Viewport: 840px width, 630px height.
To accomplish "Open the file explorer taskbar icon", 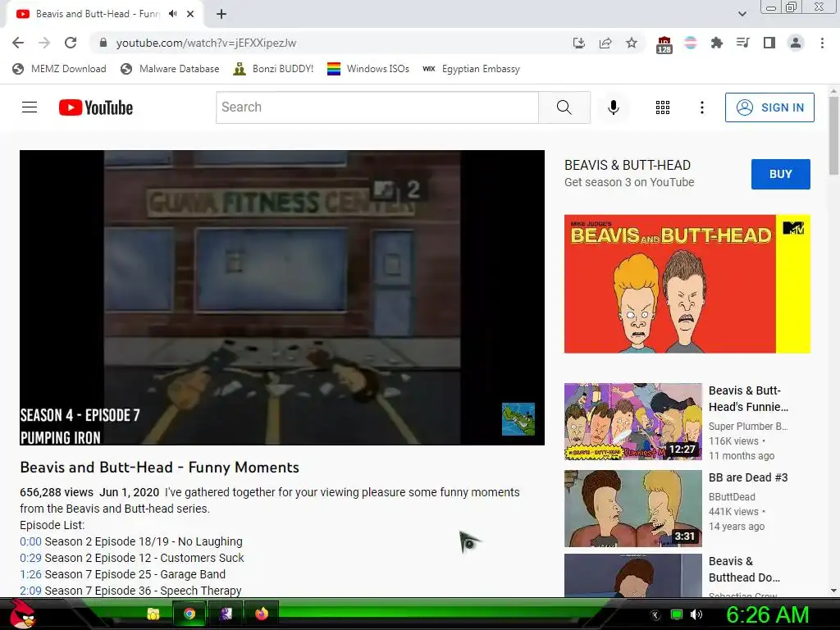I will pos(153,614).
